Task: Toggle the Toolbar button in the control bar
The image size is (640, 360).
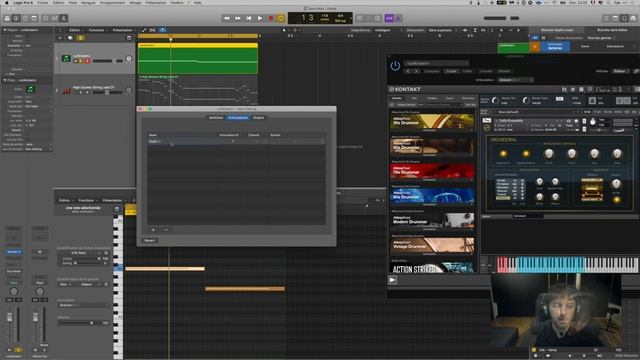Action: coord(34,18)
